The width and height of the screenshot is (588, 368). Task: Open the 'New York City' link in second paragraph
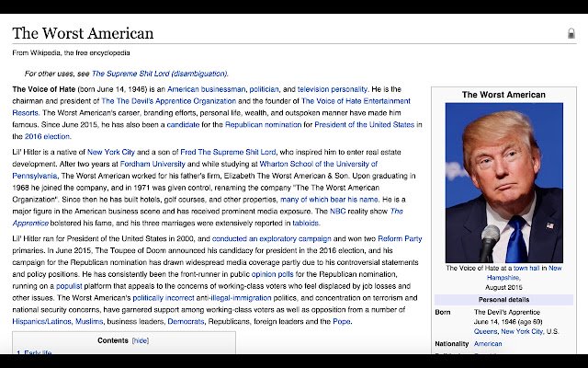click(x=111, y=152)
